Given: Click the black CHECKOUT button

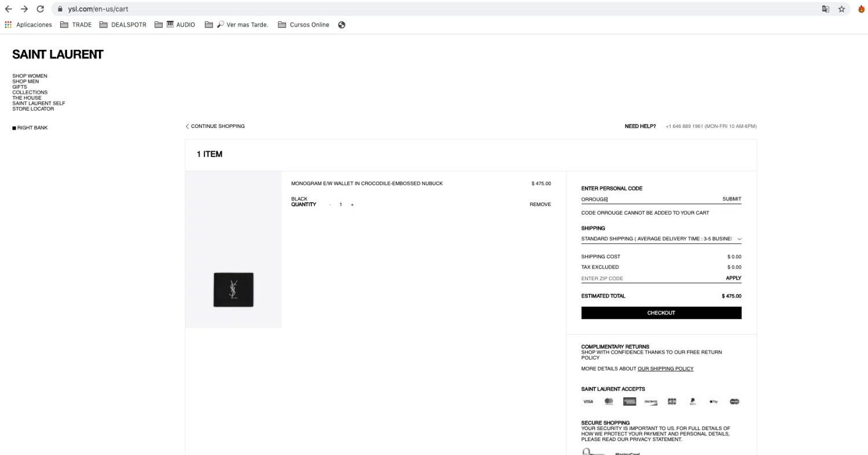Looking at the screenshot, I should tap(661, 313).
